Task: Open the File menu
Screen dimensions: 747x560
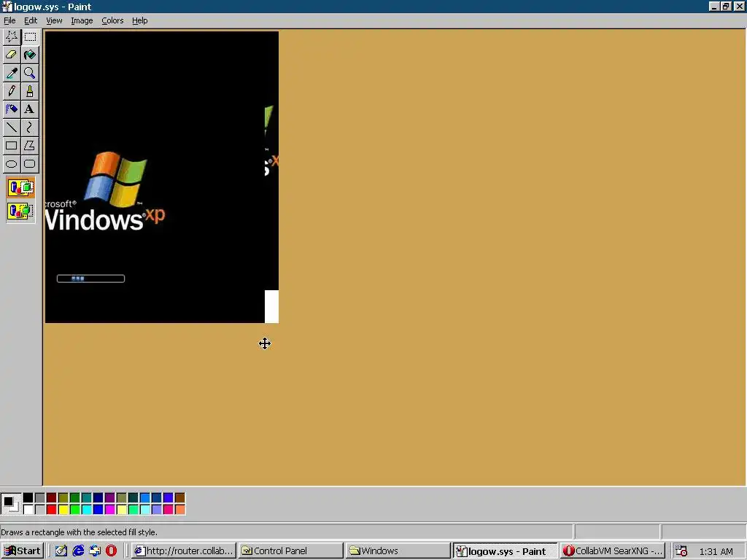Action: click(9, 20)
